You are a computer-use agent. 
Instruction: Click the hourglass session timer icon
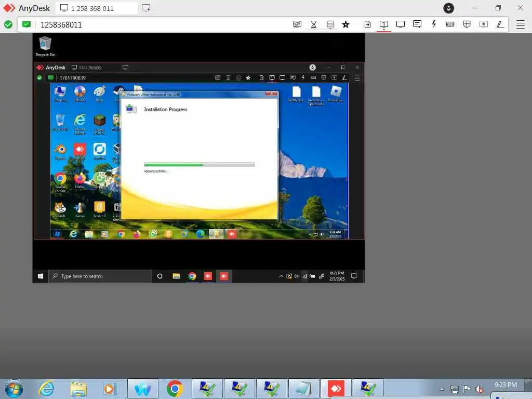314,24
